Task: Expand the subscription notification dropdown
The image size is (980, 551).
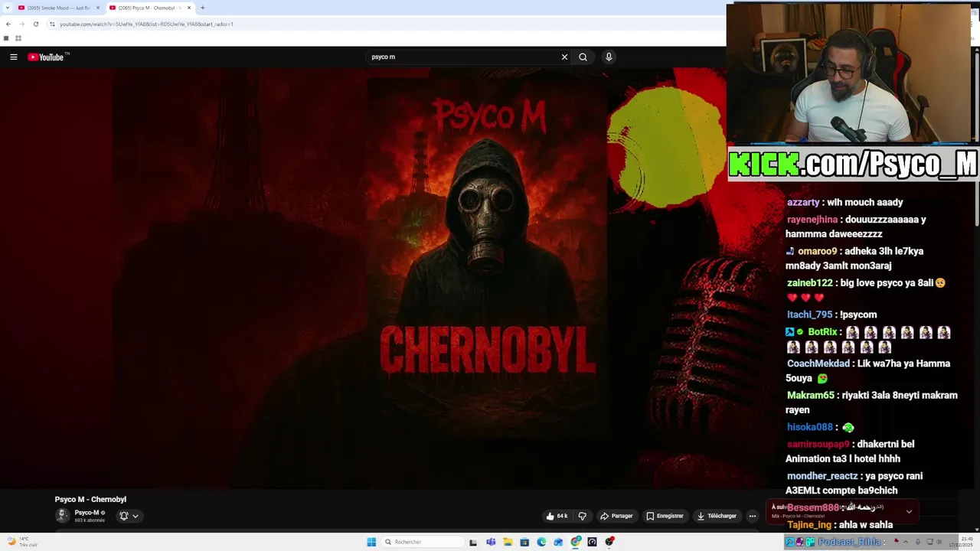Action: pos(136,516)
